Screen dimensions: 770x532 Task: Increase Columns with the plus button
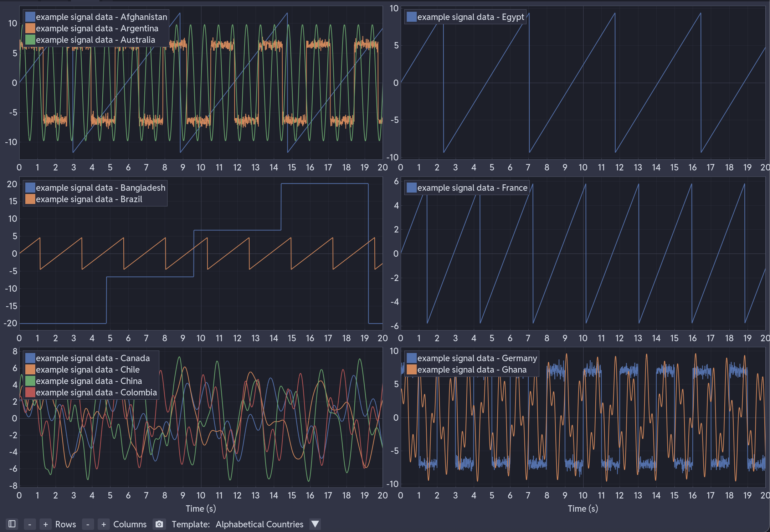tap(104, 524)
